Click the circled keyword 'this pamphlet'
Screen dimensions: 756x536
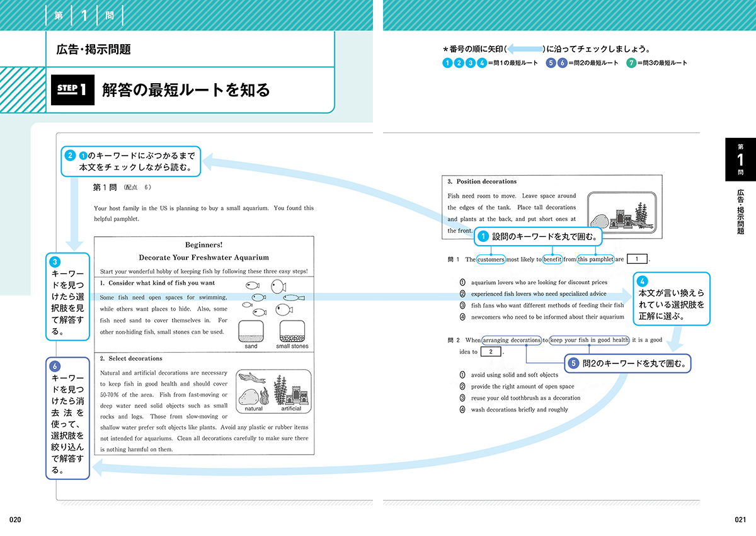595,259
